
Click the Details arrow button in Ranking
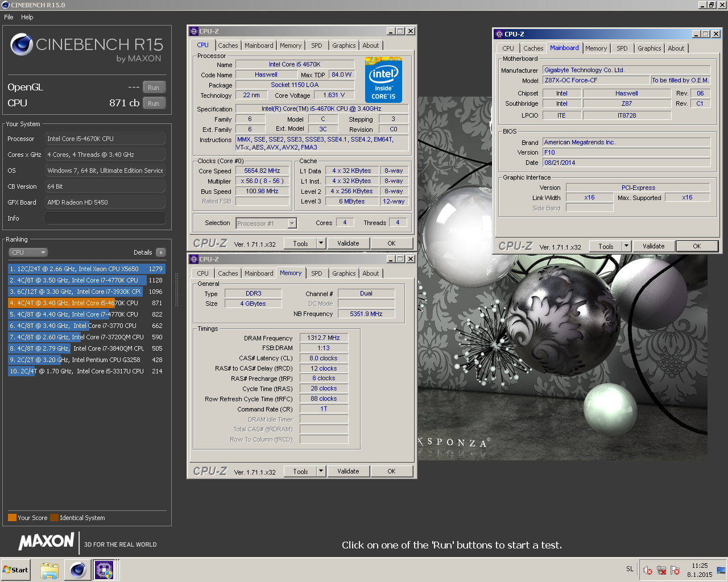click(161, 252)
